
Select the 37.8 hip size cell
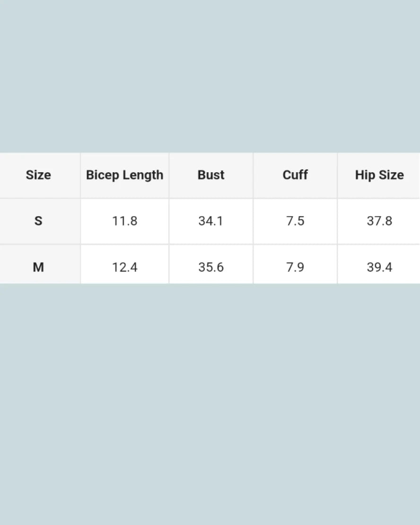pos(379,221)
